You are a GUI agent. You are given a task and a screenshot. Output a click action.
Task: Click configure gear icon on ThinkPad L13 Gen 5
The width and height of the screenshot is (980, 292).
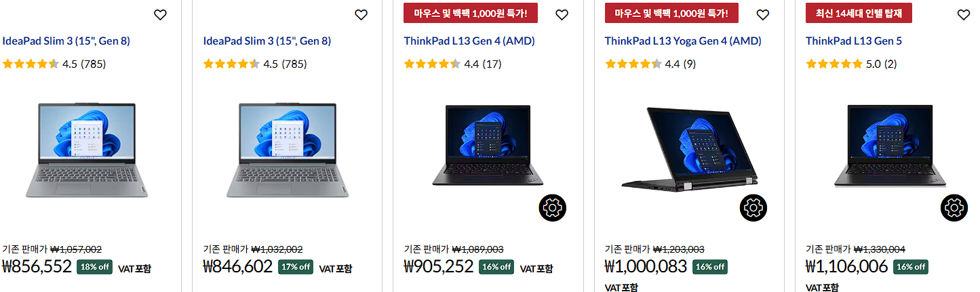954,207
